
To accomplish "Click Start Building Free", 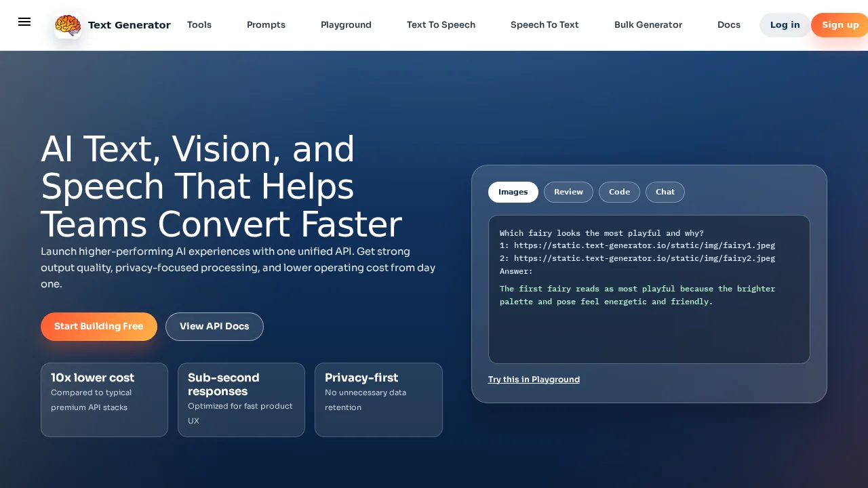I will coord(99,327).
